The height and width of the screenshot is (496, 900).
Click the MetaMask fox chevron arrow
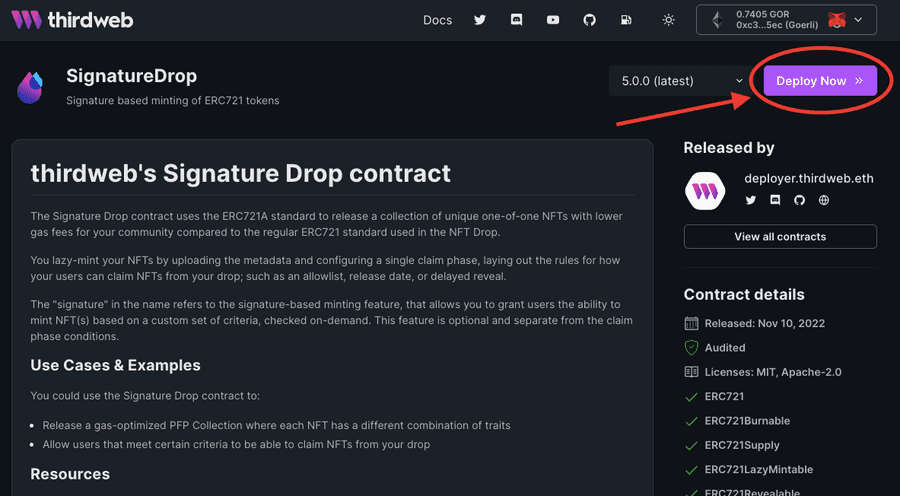click(858, 20)
